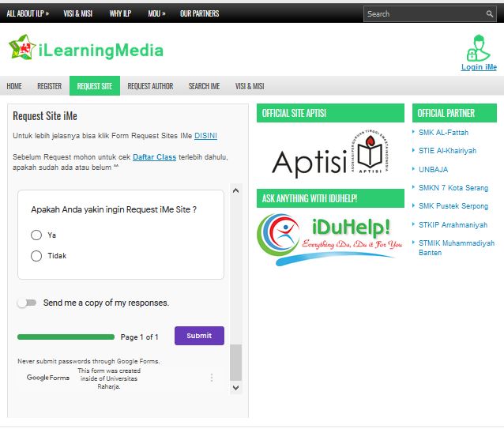Image resolution: width=504 pixels, height=429 pixels.
Task: Open UNBAJA partner link
Action: (x=433, y=169)
